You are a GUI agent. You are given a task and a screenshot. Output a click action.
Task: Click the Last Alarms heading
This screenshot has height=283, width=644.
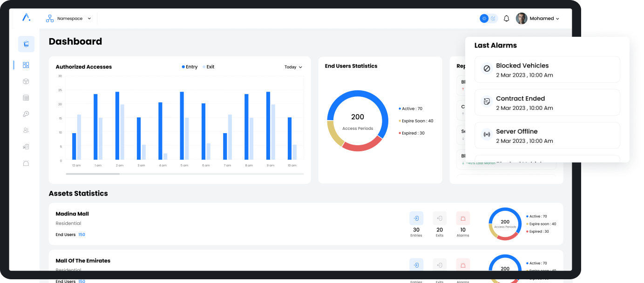pyautogui.click(x=495, y=46)
